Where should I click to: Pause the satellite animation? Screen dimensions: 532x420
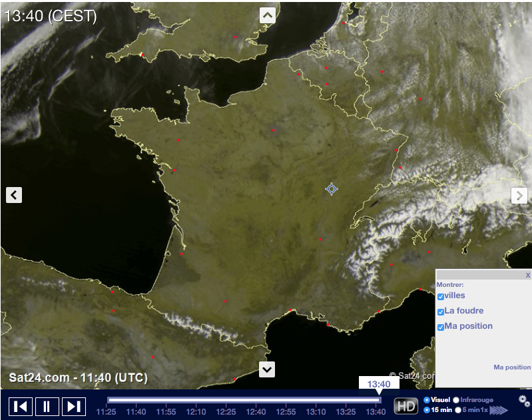[x=47, y=406]
